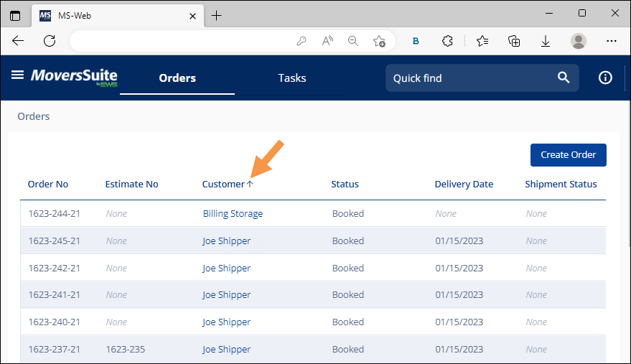Open the hamburger navigation menu
The width and height of the screenshot is (631, 364).
click(x=18, y=75)
